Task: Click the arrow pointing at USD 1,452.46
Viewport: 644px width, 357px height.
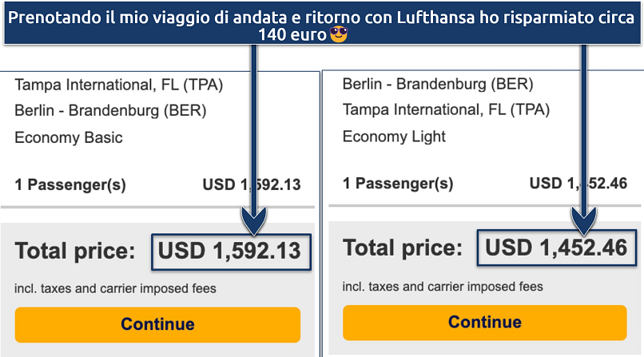Action: point(586,136)
